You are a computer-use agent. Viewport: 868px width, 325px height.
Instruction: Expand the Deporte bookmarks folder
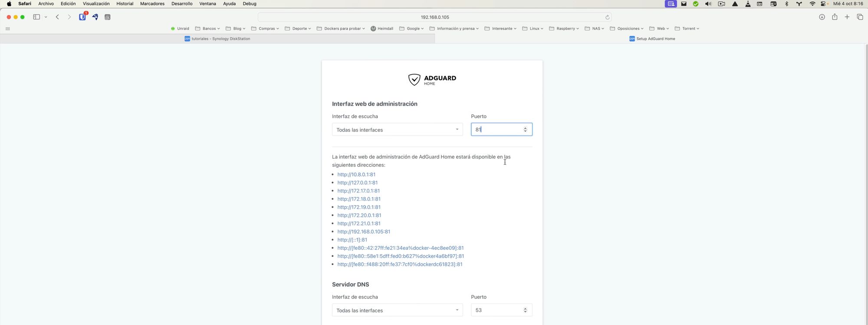point(298,29)
